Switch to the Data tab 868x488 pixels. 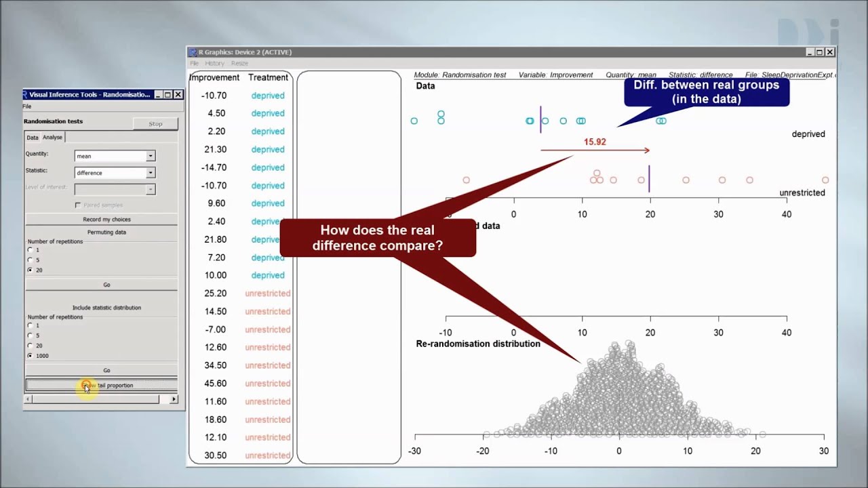33,138
